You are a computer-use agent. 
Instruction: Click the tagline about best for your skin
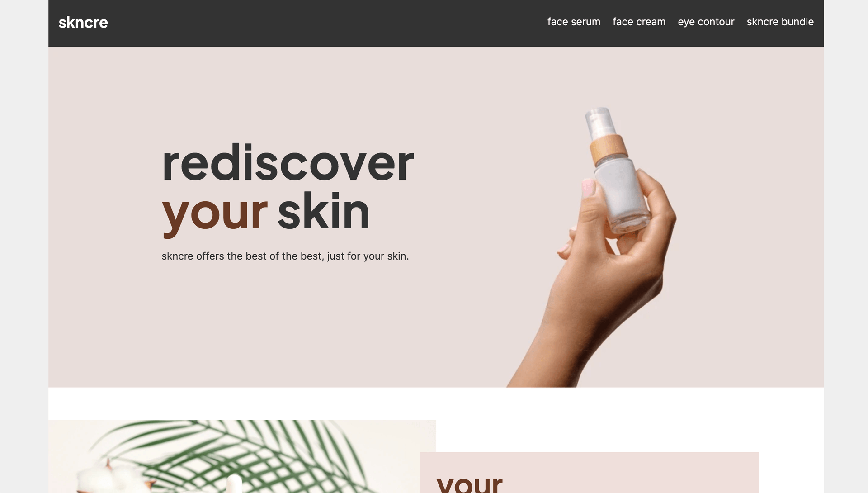tap(285, 256)
